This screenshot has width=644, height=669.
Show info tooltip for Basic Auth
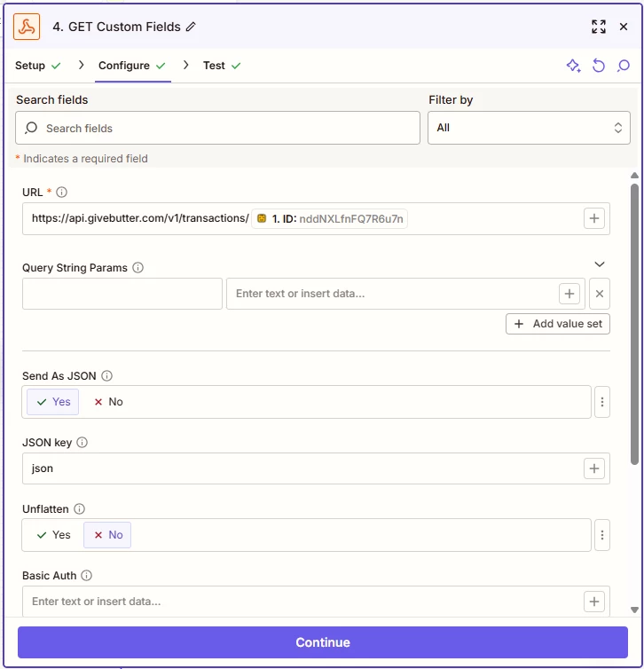point(86,576)
